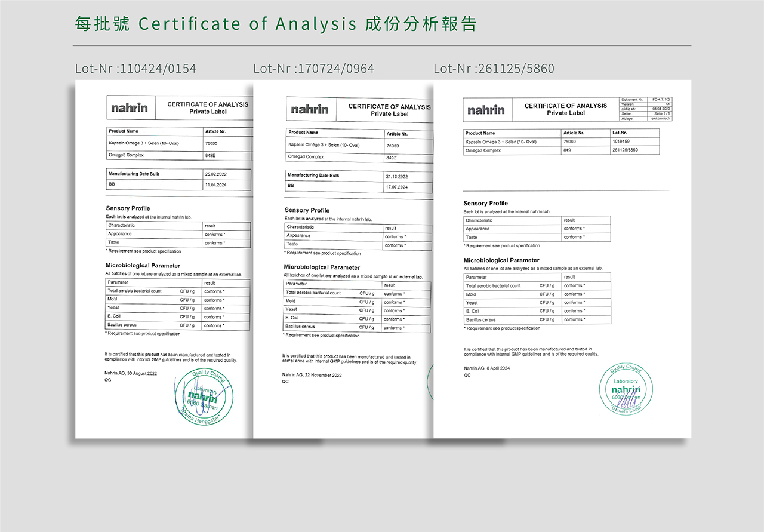Click 'Total aerobic bacterial count' in first certificate
This screenshot has width=764, height=532.
(135, 291)
